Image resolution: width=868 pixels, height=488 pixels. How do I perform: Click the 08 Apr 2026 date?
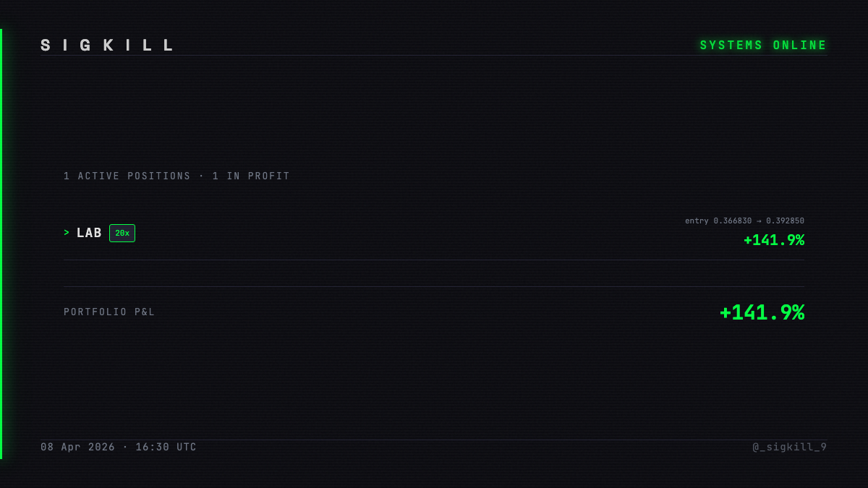(77, 447)
